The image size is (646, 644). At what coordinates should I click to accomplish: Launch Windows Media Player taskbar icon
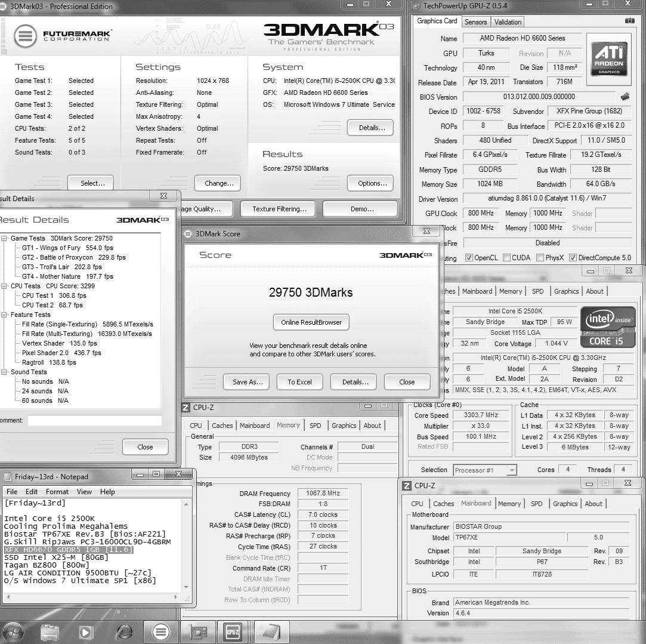[x=86, y=632]
